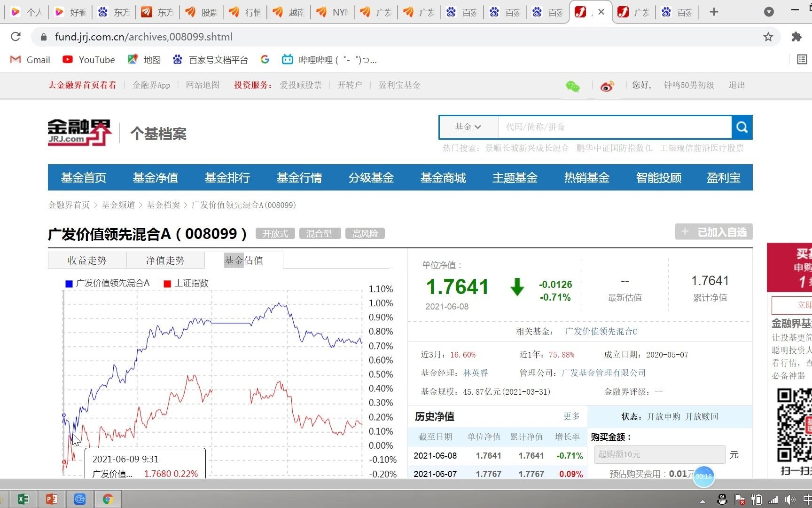Open 盈利宝 in the navigation bar
This screenshot has height=508, width=812.
[724, 178]
